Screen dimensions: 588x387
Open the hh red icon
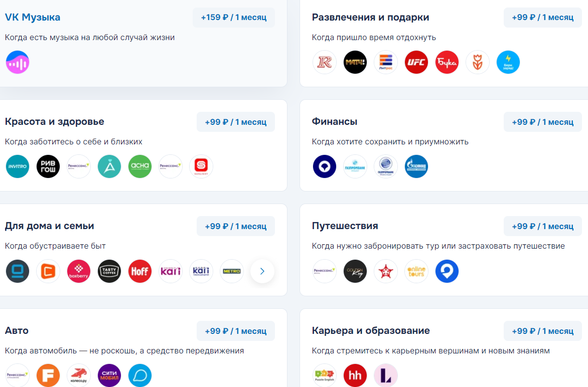pyautogui.click(x=355, y=375)
